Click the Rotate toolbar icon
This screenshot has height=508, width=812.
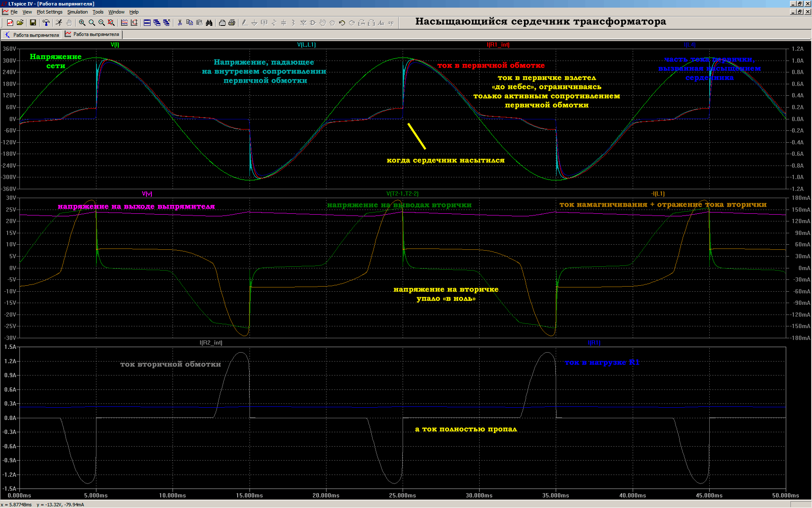(x=362, y=23)
